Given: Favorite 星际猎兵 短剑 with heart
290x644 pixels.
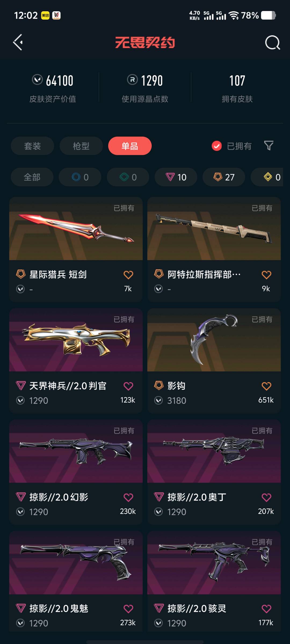Looking at the screenshot, I should point(128,275).
